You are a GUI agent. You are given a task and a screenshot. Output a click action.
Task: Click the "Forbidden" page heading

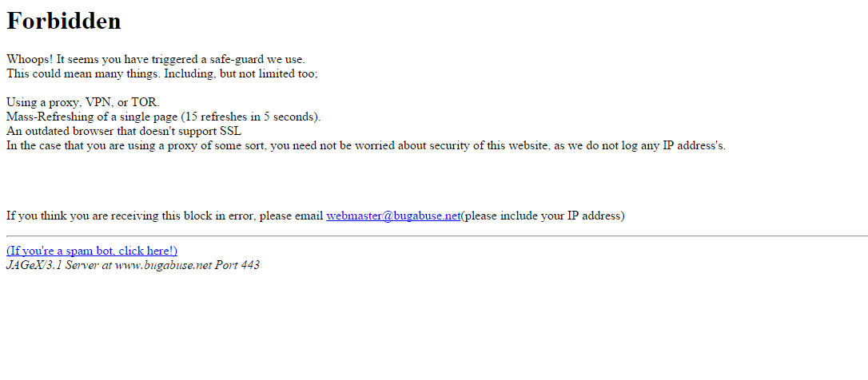click(x=64, y=21)
